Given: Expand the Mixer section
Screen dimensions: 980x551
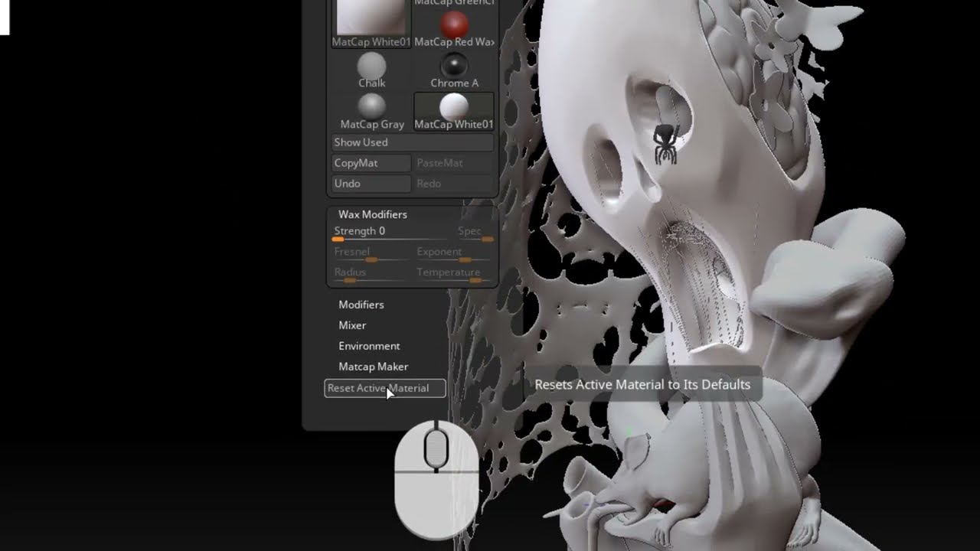Looking at the screenshot, I should 352,325.
